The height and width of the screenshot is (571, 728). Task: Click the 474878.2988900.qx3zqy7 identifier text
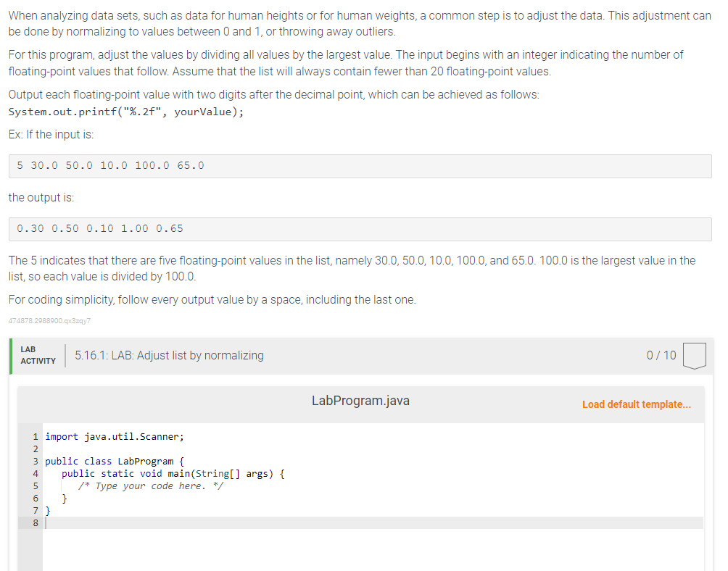[x=48, y=321]
